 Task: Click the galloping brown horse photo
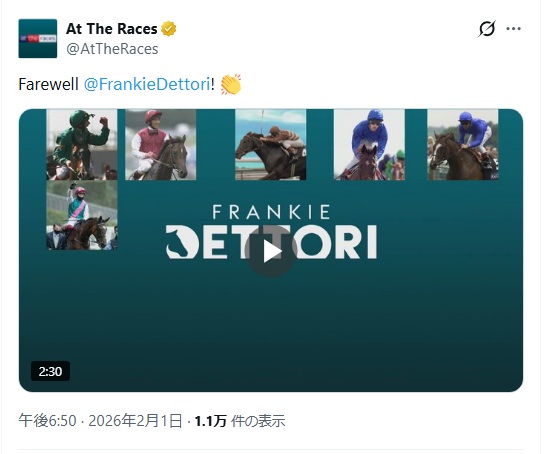point(271,145)
